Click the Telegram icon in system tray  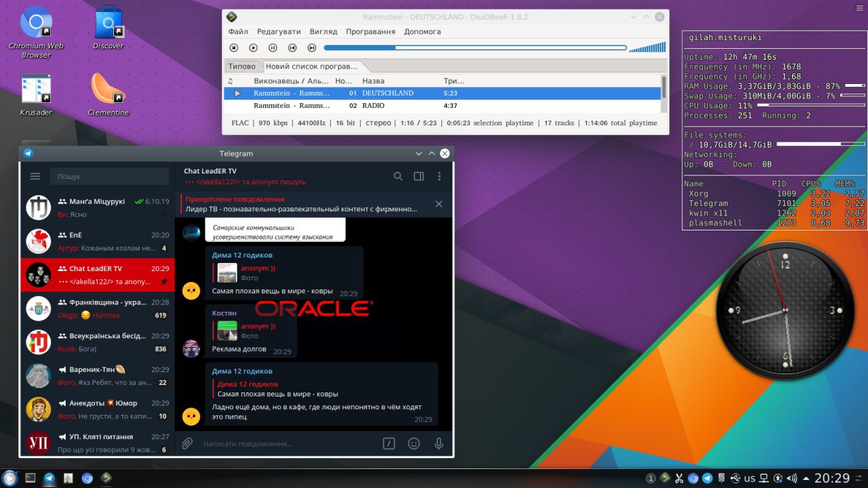tap(707, 479)
